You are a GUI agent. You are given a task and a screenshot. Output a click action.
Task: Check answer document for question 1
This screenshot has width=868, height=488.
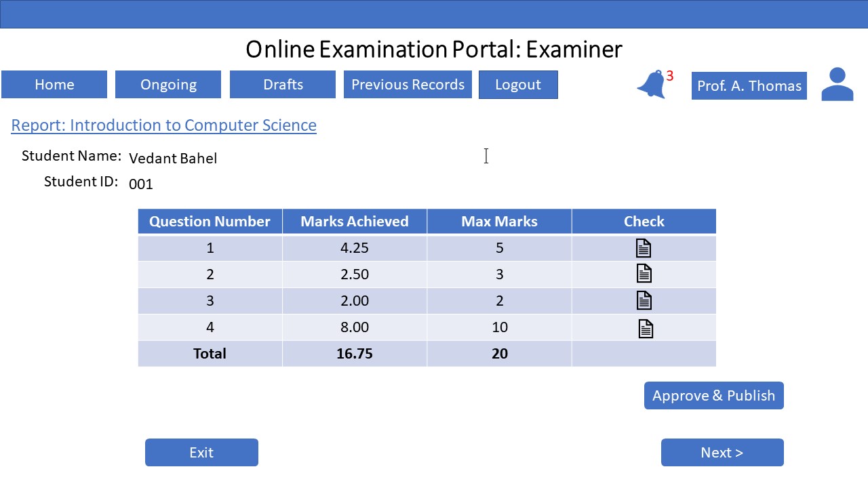click(x=644, y=248)
